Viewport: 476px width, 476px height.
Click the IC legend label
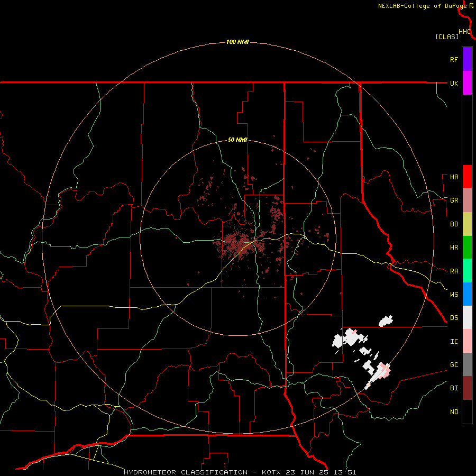pos(454,342)
